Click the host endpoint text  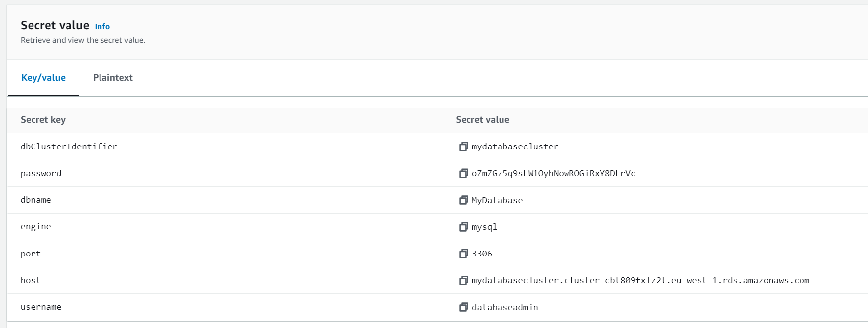[x=640, y=280]
